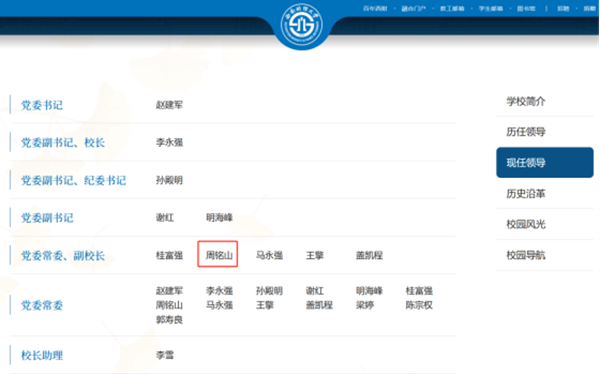The image size is (600, 375).
Task: Select 历任领导 in the sidebar
Action: point(526,132)
